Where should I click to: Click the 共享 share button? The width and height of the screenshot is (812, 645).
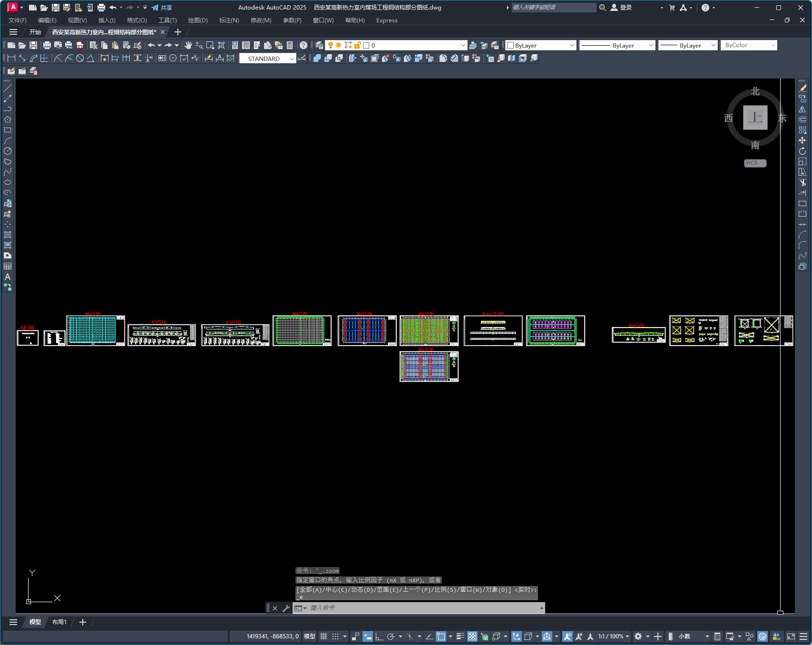point(162,8)
